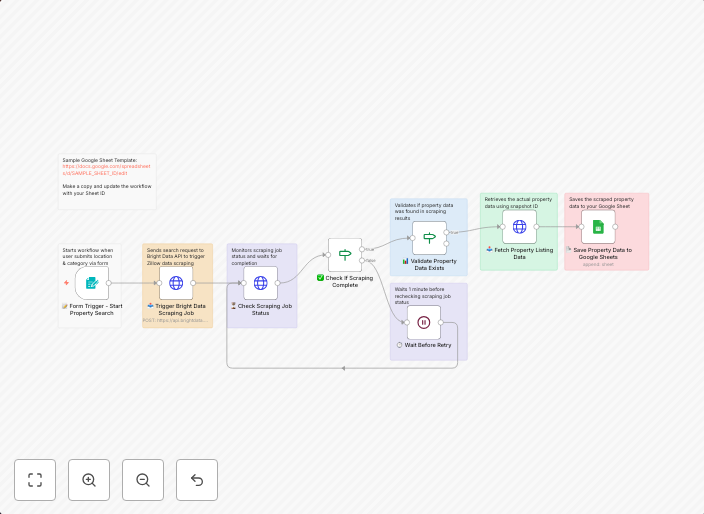The image size is (704, 514).
Task: Select the Validate Property Data Exists node icon
Action: 429,238
